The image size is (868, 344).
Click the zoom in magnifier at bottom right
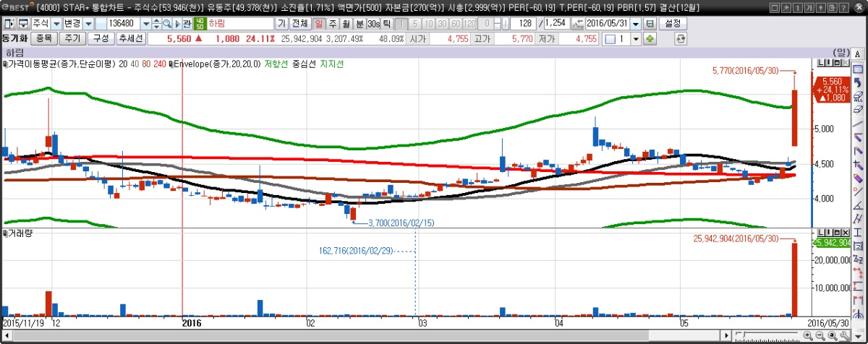click(808, 336)
